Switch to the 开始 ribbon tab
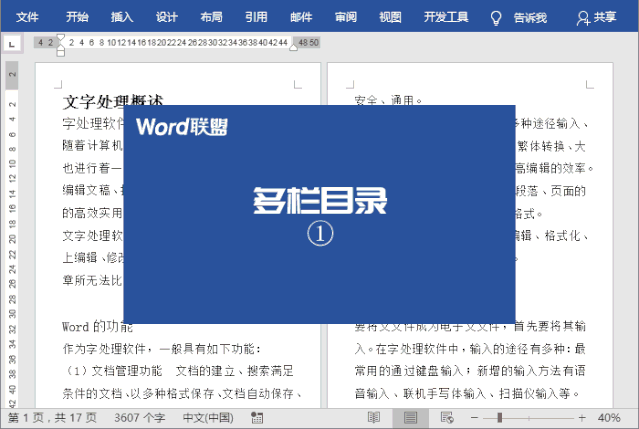 click(77, 17)
